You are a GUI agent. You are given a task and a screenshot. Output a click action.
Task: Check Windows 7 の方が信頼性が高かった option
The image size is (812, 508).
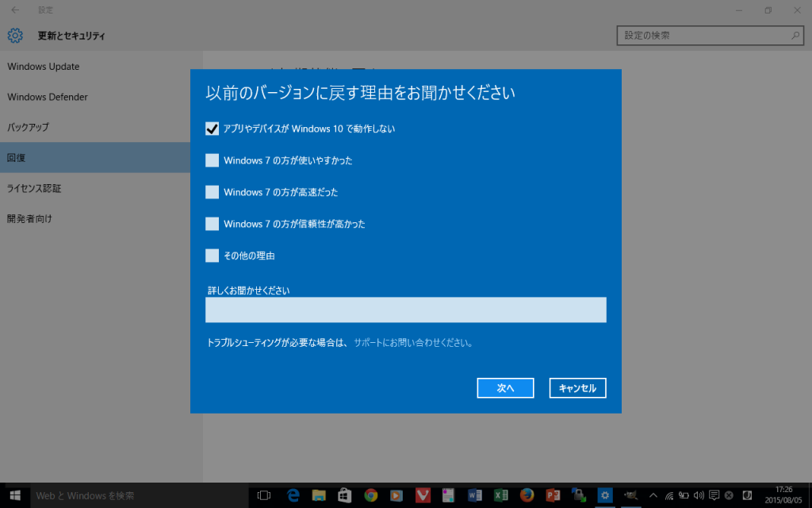tap(212, 223)
